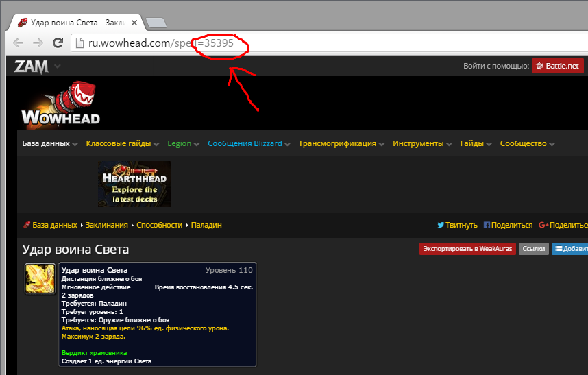This screenshot has width=588, height=375.
Task: Click the browser back arrow
Action: point(18,43)
